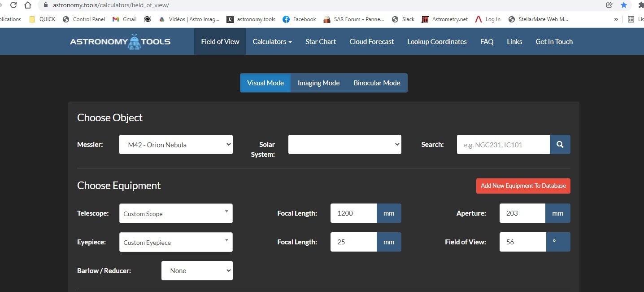644x292 pixels.
Task: Open the FAQ page
Action: [487, 41]
